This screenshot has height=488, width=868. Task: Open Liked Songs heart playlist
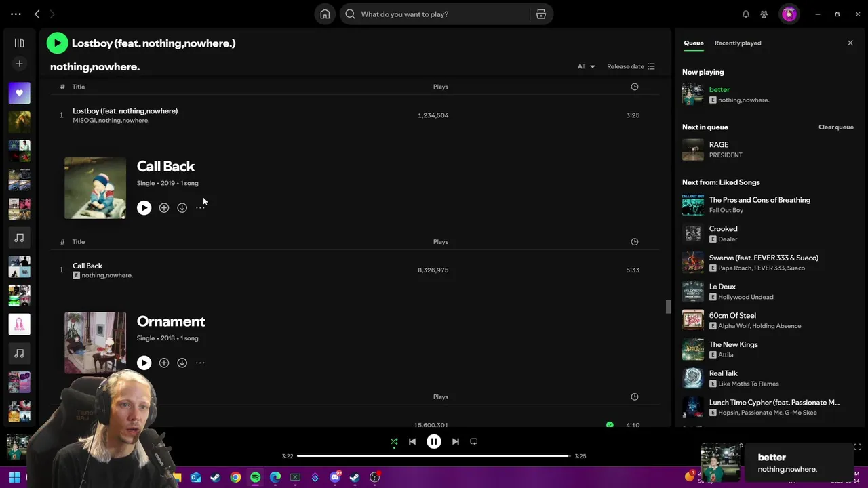point(19,93)
